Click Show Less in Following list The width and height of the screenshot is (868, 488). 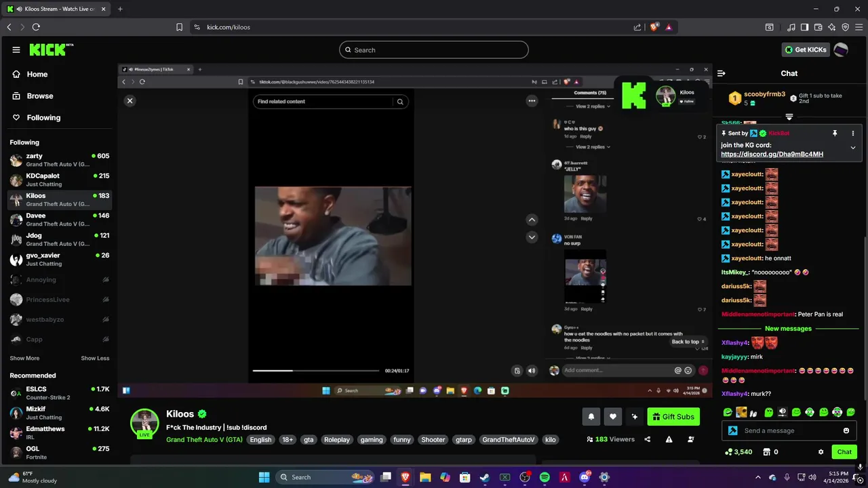95,358
